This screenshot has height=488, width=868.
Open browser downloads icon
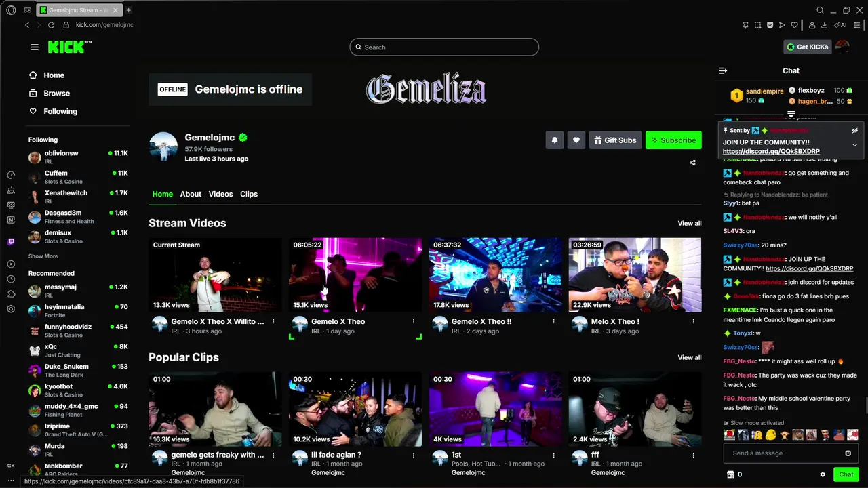click(824, 25)
